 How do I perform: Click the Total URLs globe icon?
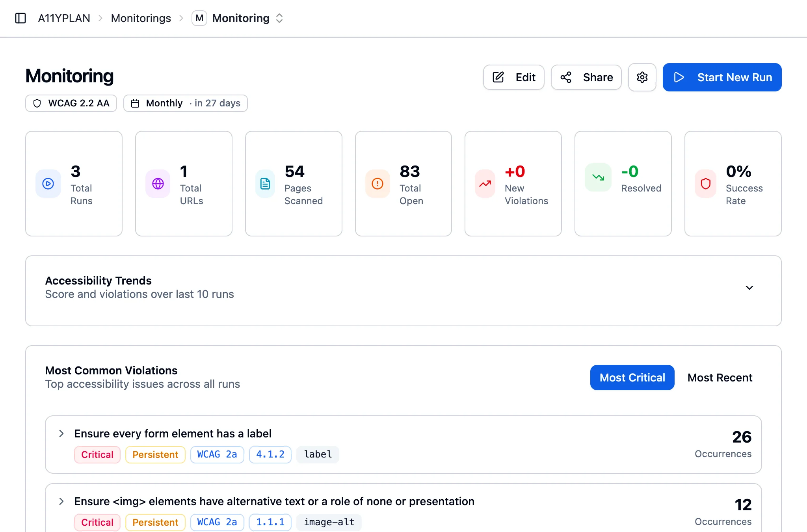pos(158,184)
